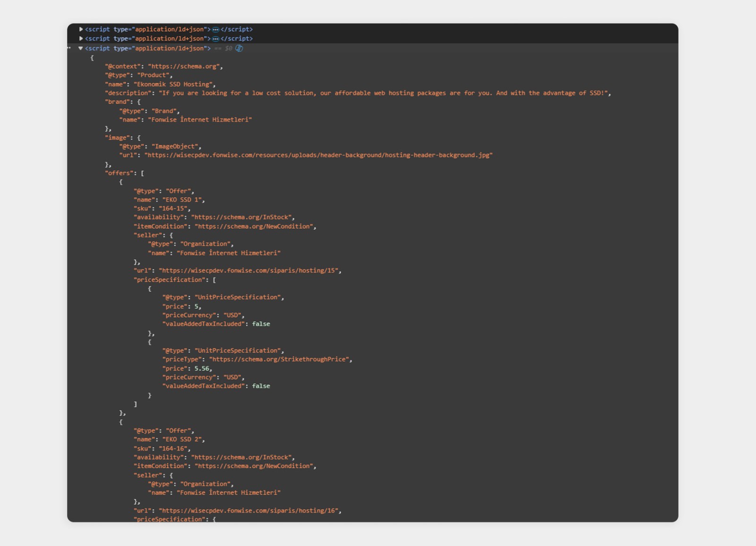
Task: Collapse the selected ld+json script node
Action: click(81, 48)
